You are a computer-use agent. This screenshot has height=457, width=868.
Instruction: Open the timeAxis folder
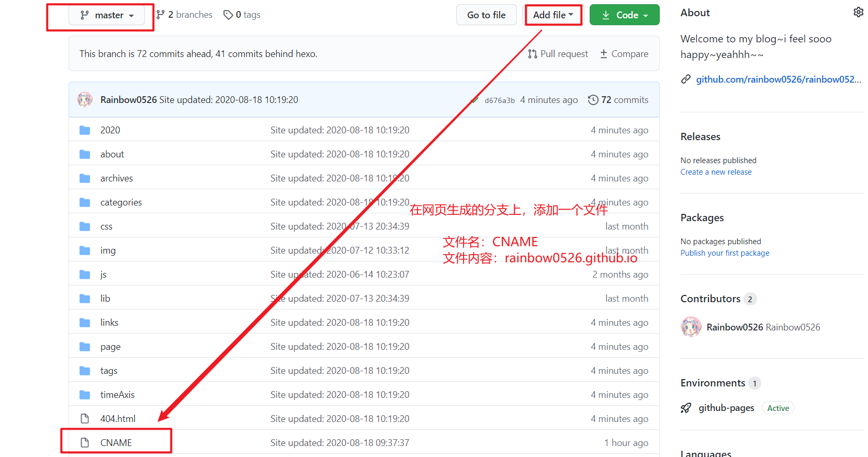click(x=118, y=395)
